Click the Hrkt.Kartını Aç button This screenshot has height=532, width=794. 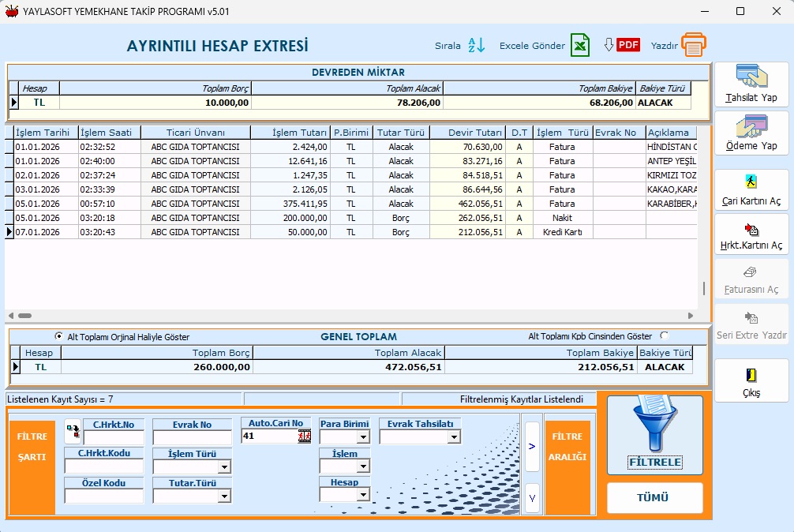[751, 234]
